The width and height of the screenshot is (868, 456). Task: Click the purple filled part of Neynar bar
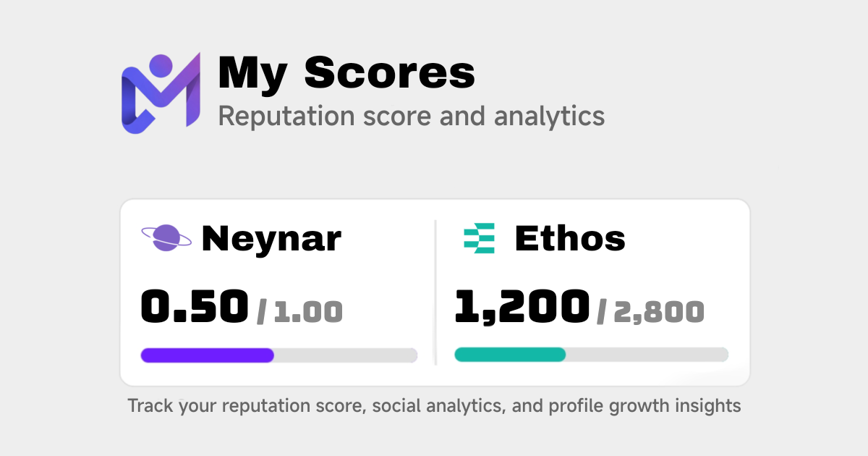(x=208, y=355)
